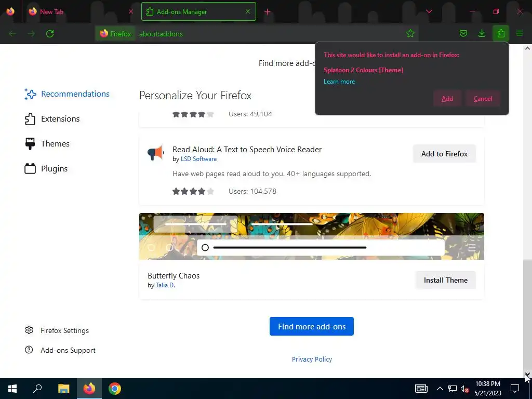Click the Find more add-ons button

pyautogui.click(x=312, y=326)
